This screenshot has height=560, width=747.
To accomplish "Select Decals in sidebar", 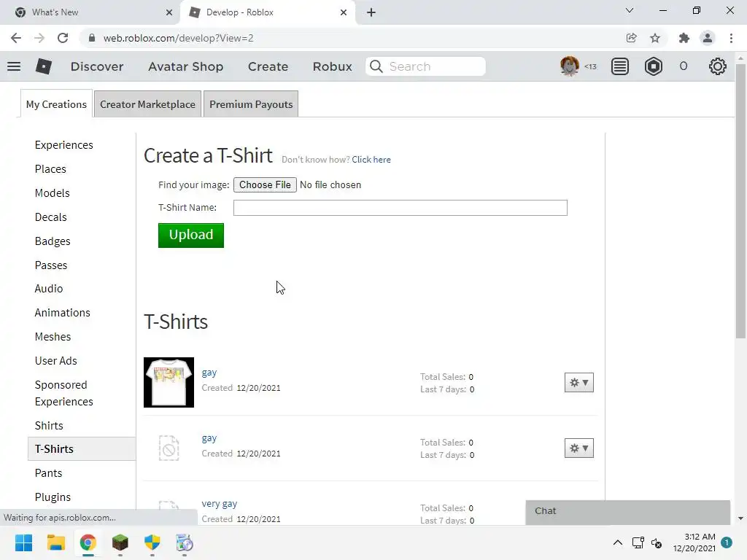I will pyautogui.click(x=50, y=217).
